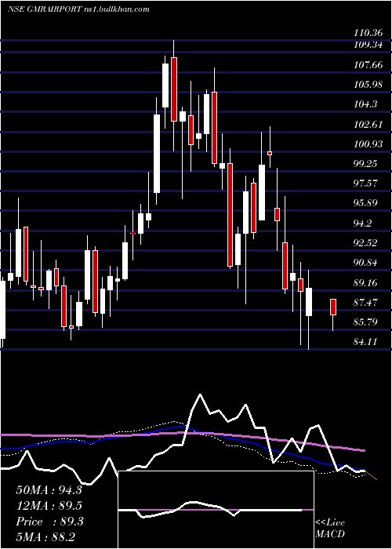Click the 94.2 price level label
The width and height of the screenshot is (392, 549).
coord(363,224)
